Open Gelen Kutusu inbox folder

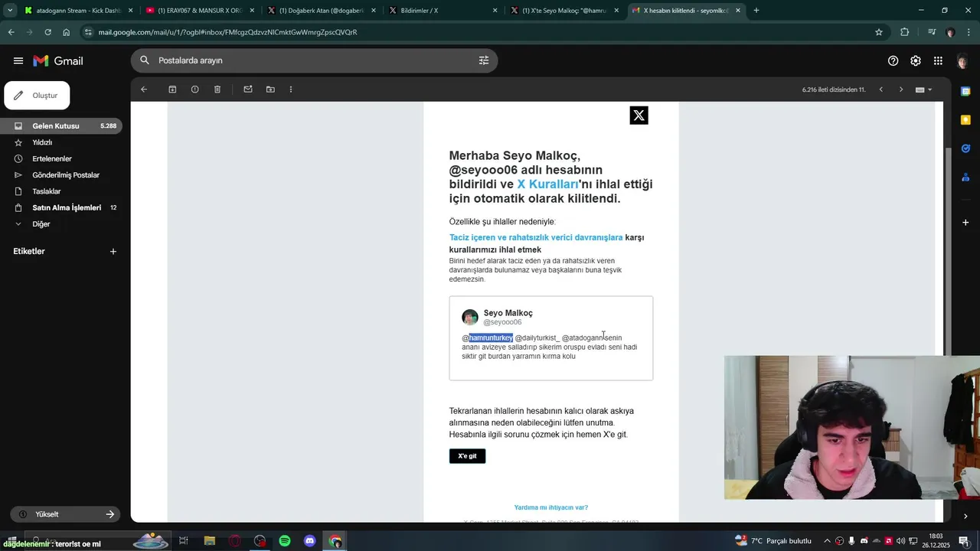61,126
